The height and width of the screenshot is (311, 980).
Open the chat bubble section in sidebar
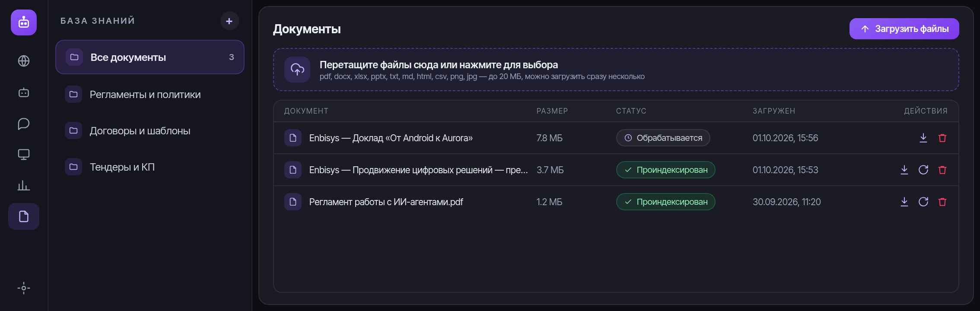click(x=24, y=124)
